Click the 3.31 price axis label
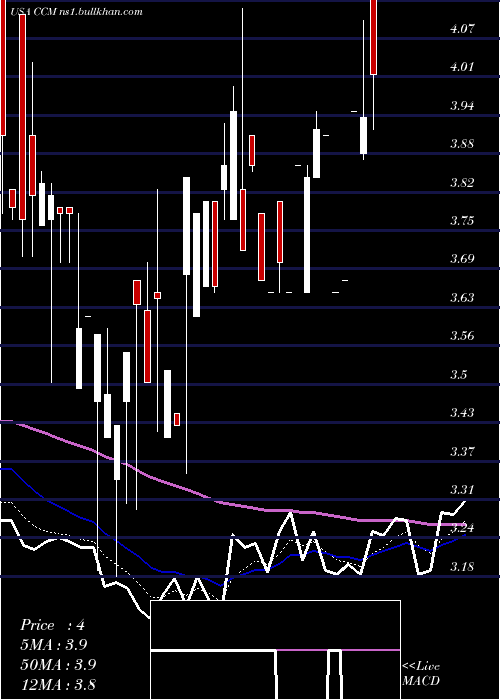Screen dimensions: 500x700 click(462, 490)
